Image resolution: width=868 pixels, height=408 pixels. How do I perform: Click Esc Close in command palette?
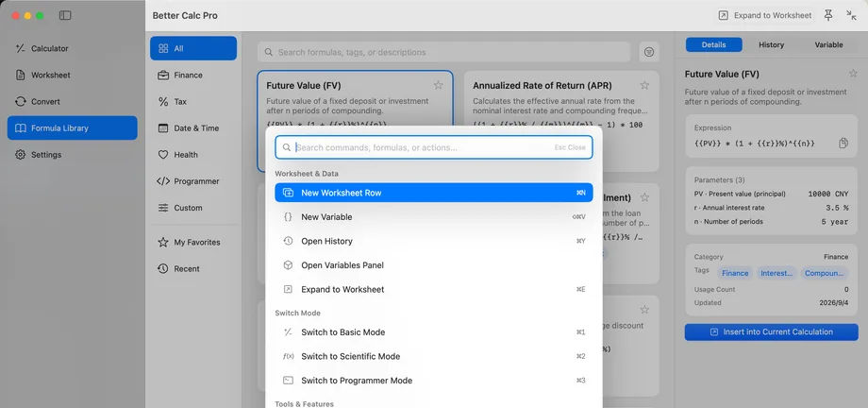point(570,147)
